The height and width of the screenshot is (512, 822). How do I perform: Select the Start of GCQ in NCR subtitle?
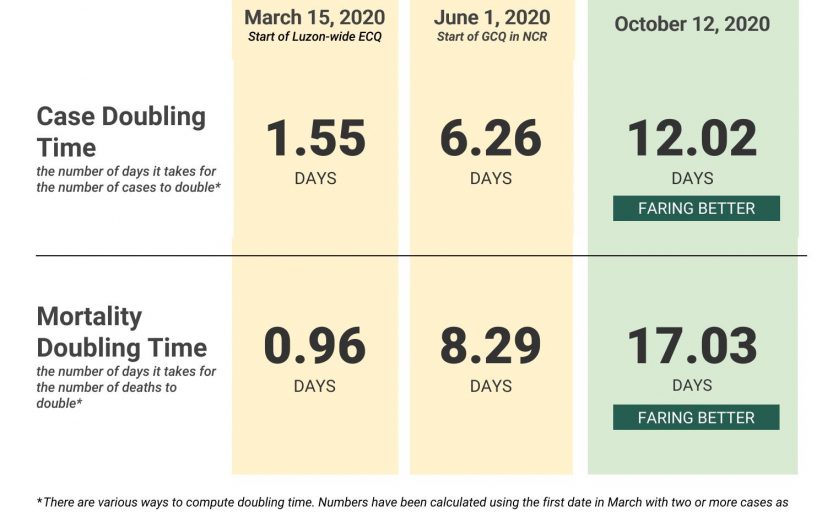click(491, 38)
